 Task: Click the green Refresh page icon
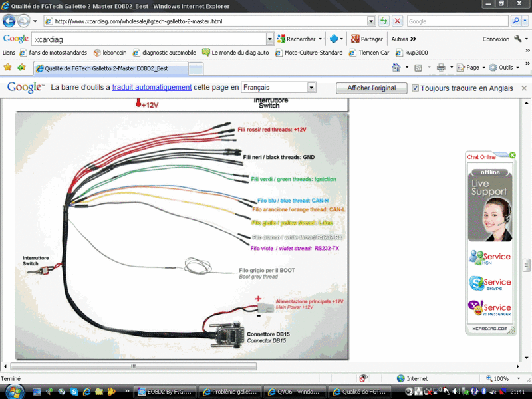point(384,21)
